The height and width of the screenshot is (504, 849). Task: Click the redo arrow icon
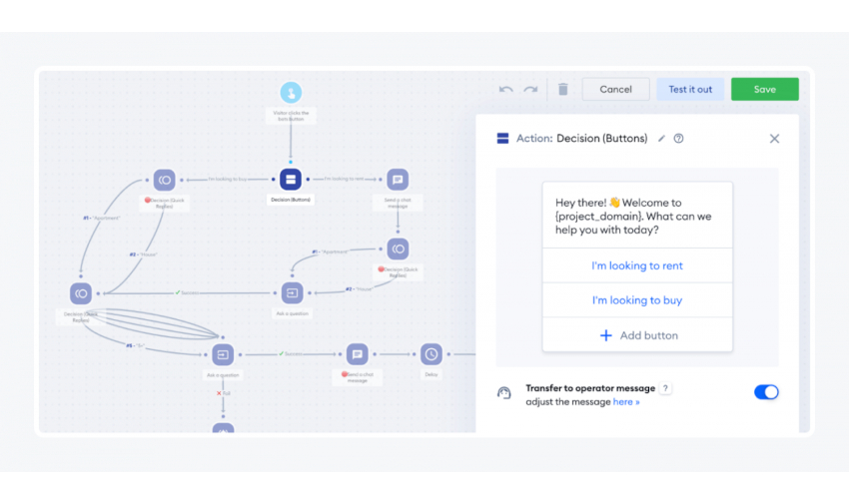click(530, 90)
